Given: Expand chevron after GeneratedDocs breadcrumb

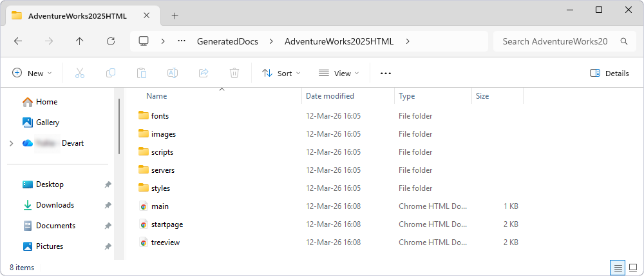Looking at the screenshot, I should (x=271, y=41).
